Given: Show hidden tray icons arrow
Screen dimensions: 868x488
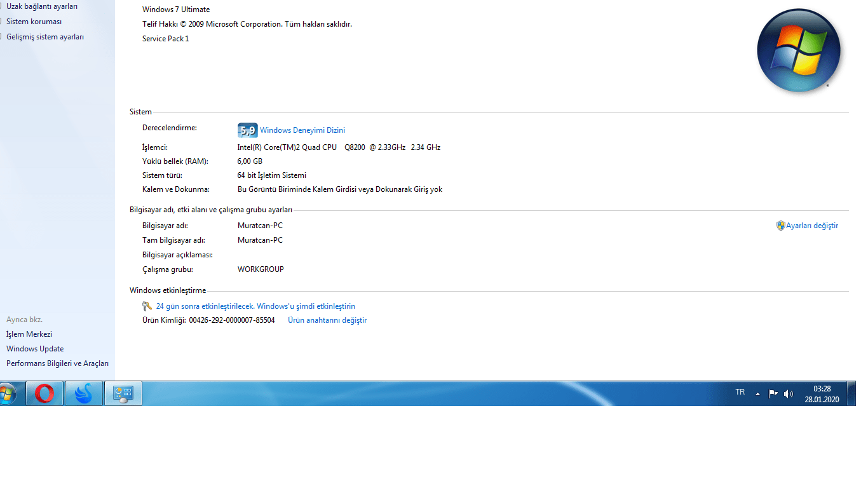Looking at the screenshot, I should click(757, 394).
